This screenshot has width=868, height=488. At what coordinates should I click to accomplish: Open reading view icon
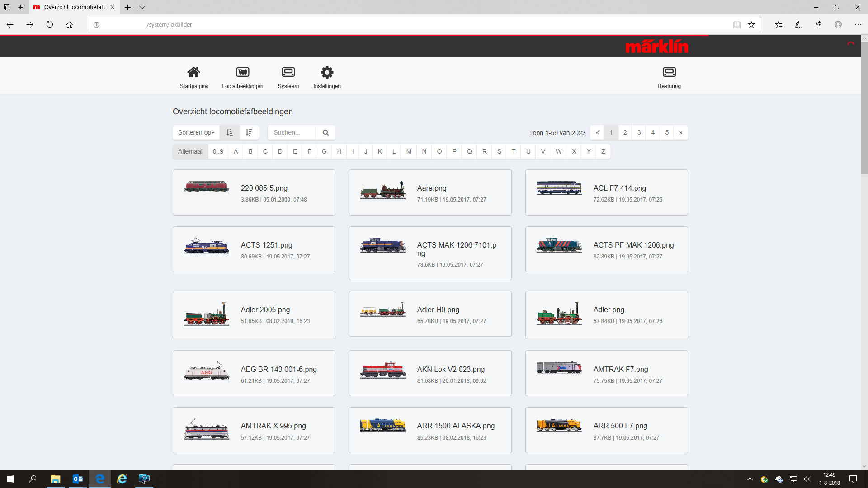(x=737, y=24)
